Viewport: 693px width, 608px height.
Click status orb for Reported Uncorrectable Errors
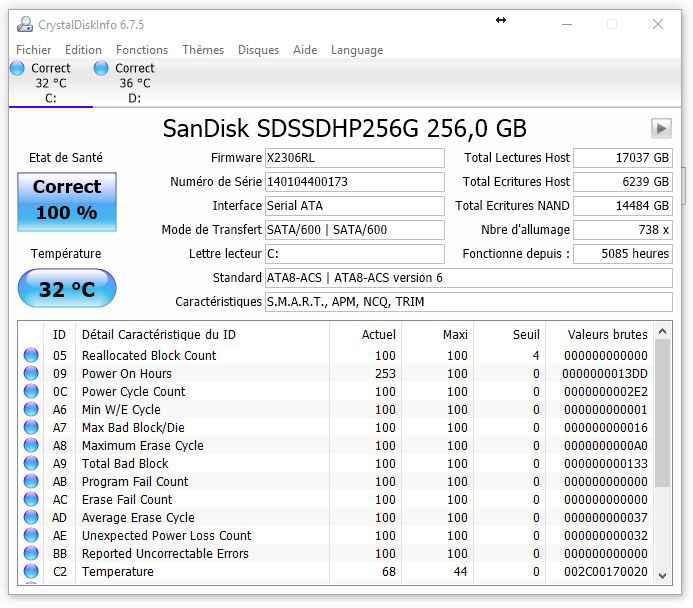pyautogui.click(x=31, y=554)
